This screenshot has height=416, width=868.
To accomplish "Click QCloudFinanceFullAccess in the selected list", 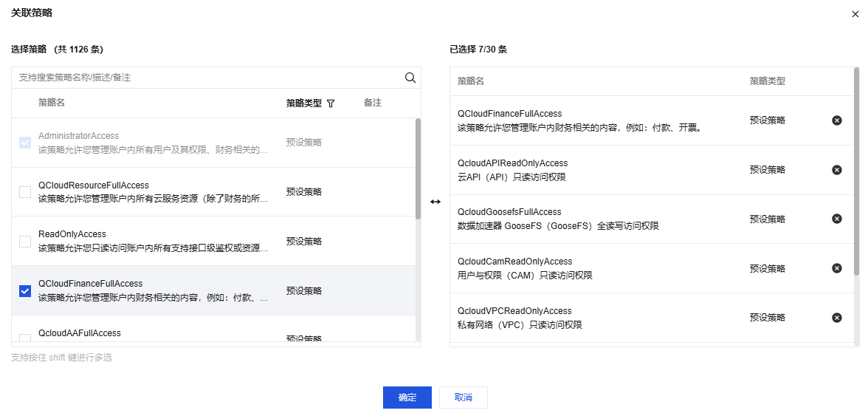I will point(510,114).
